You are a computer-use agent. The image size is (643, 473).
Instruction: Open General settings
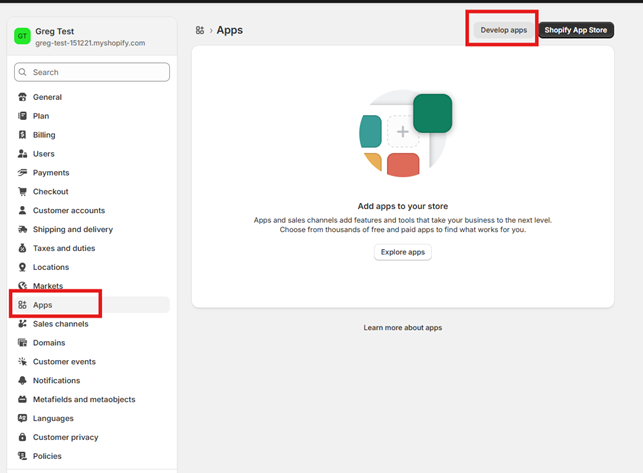[x=92, y=97]
